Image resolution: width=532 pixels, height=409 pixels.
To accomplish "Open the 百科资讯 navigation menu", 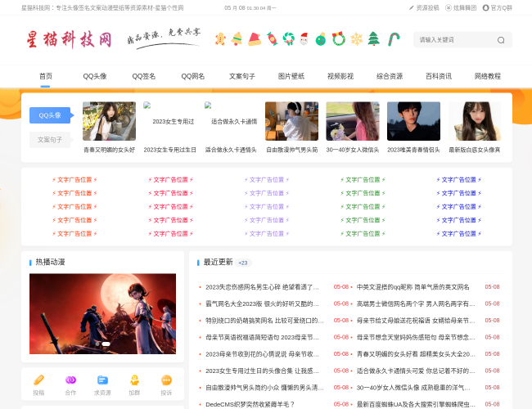I will point(439,76).
